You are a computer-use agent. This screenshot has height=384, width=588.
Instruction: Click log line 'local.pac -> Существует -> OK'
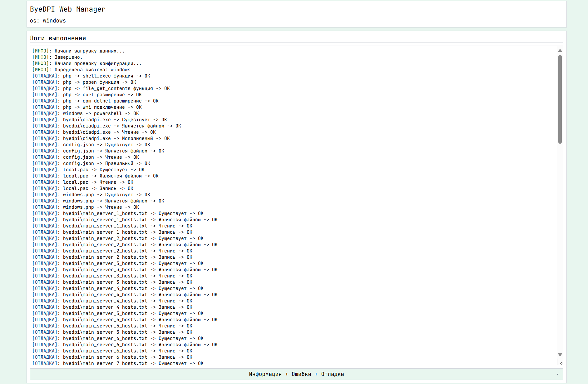point(88,170)
